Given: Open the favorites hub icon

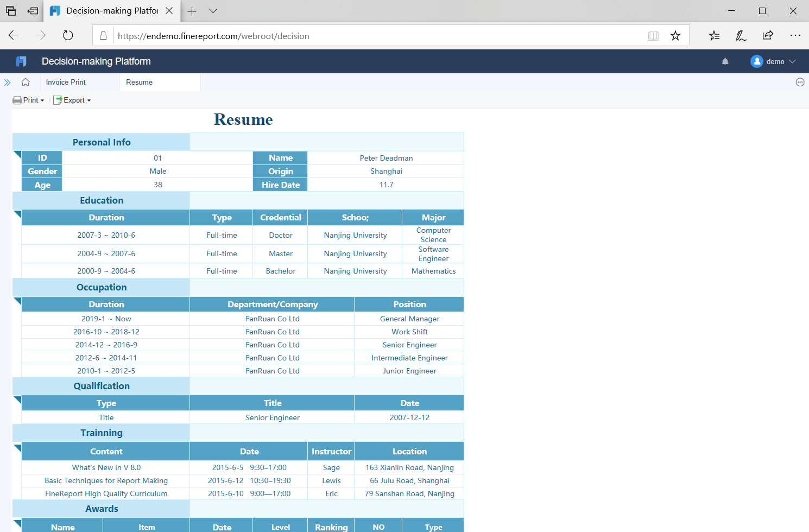Looking at the screenshot, I should (x=714, y=36).
